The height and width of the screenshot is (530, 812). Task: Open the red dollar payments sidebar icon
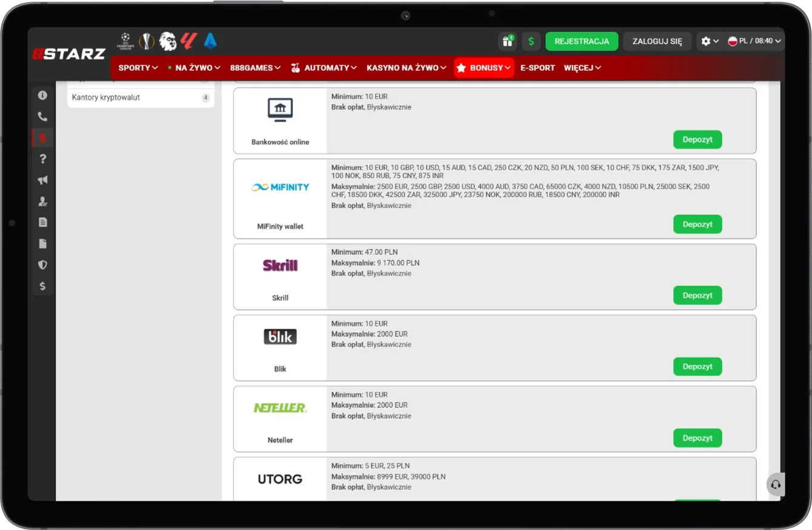[42, 138]
